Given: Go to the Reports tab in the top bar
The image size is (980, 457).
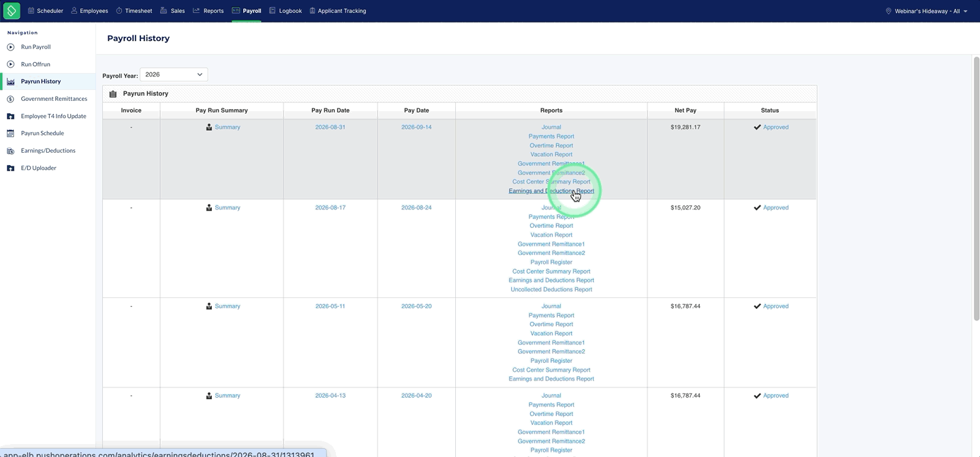Looking at the screenshot, I should [x=208, y=11].
